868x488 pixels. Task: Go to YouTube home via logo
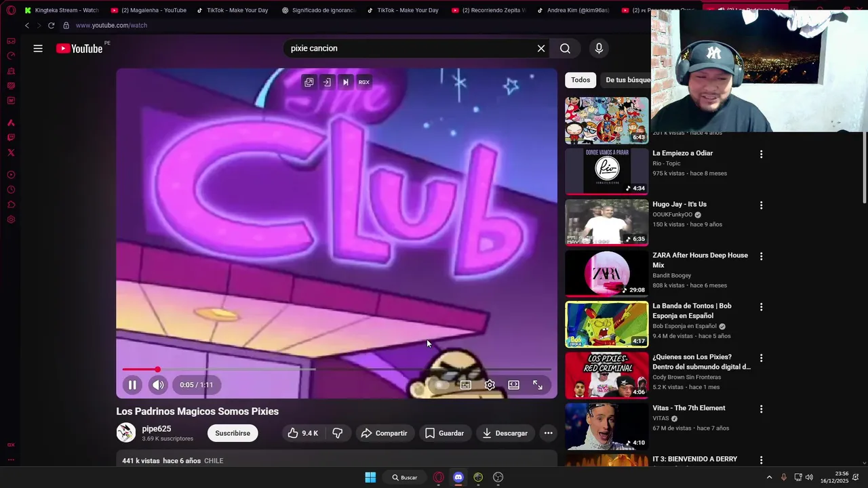(x=79, y=48)
